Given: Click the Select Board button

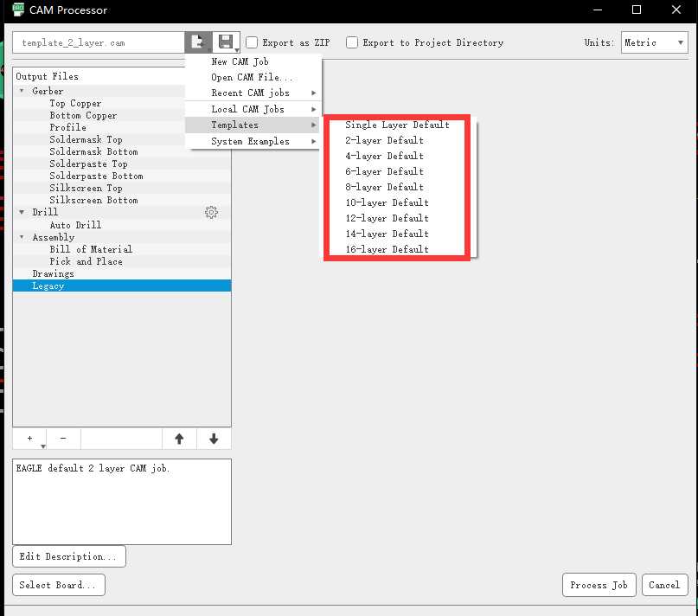Looking at the screenshot, I should (59, 585).
